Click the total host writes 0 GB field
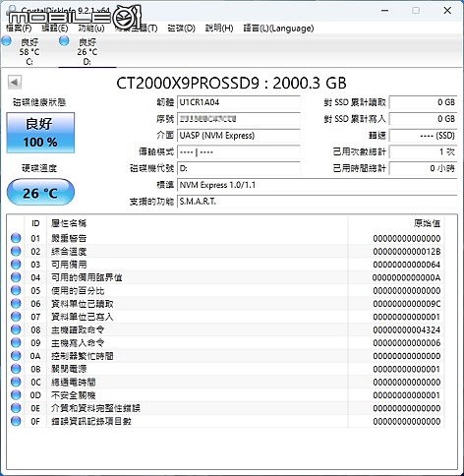Screen dimensions: 464x476 click(423, 119)
